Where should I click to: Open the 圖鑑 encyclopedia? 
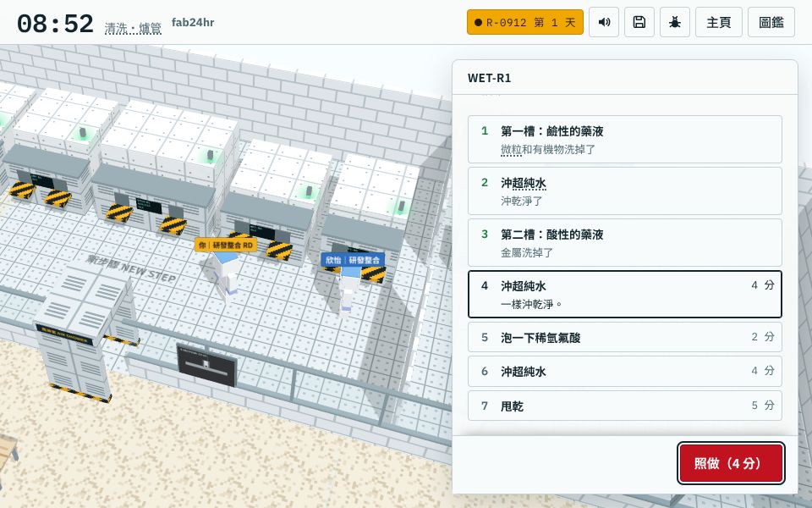point(771,22)
